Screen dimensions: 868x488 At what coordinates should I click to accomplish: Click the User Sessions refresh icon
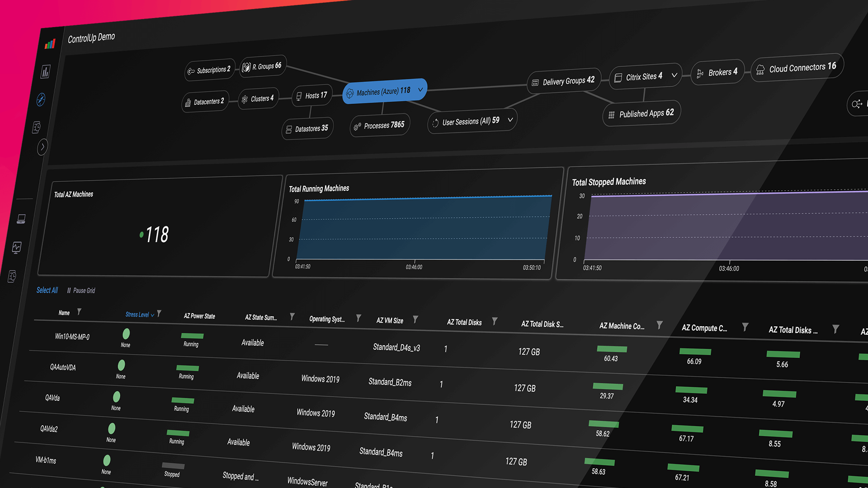[x=435, y=123]
